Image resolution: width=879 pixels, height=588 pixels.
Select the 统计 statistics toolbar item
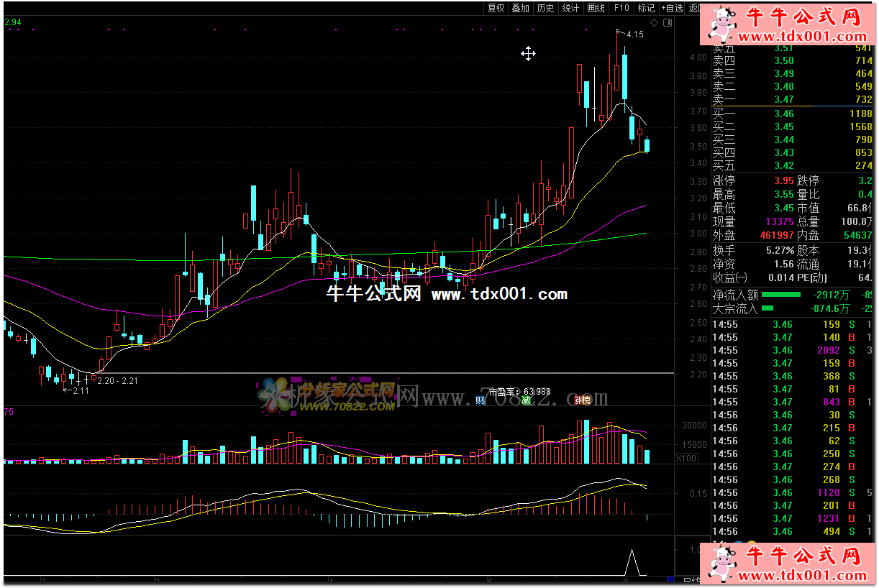pos(570,8)
